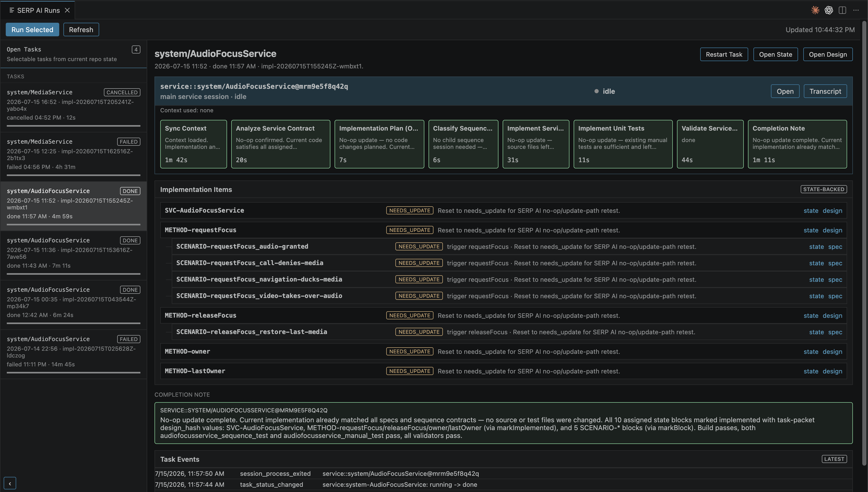
Task: Open the ChatGPT icon in the title bar
Action: click(x=829, y=10)
